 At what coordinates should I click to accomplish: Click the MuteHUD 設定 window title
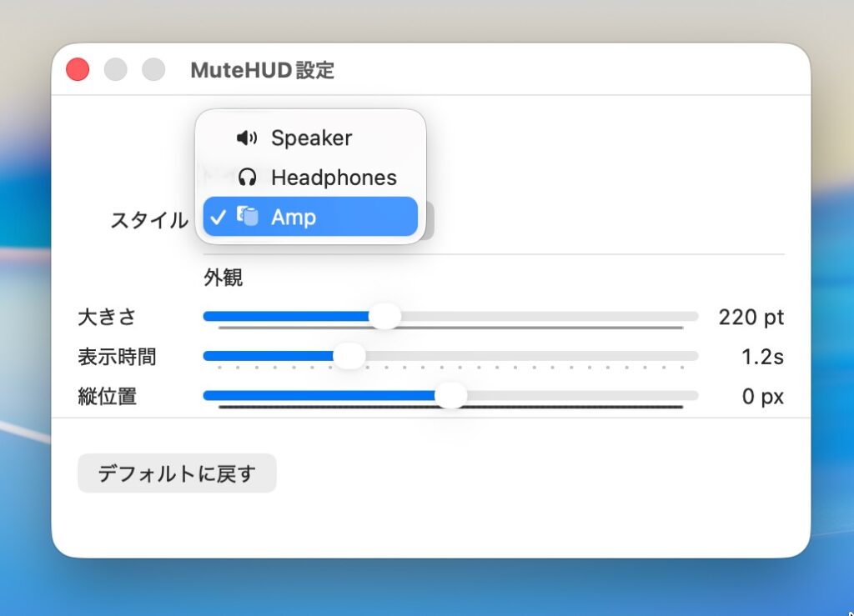coord(262,71)
